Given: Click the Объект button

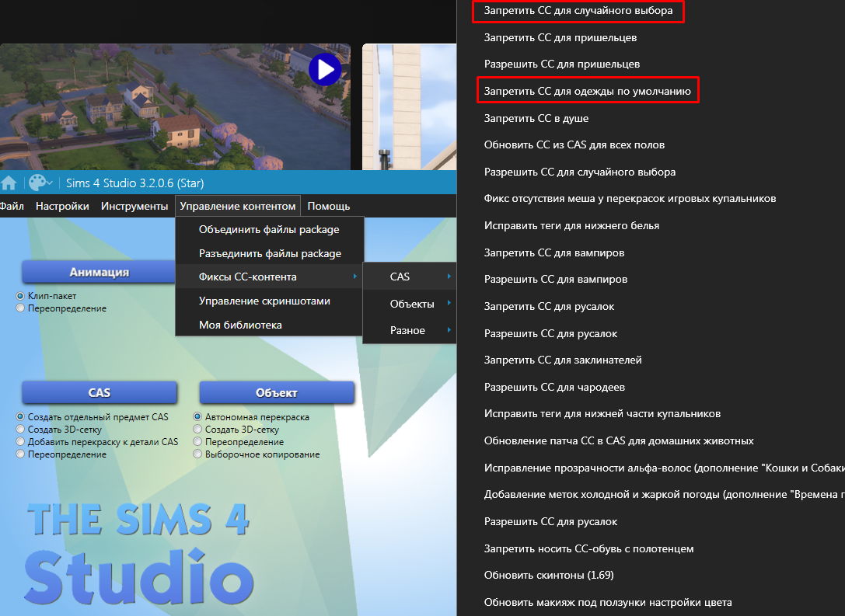Looking at the screenshot, I should (277, 392).
